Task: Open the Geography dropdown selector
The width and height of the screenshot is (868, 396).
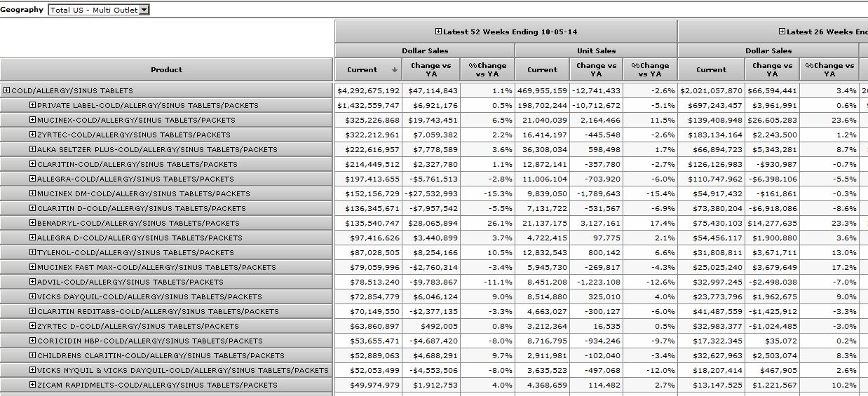Action: pyautogui.click(x=144, y=10)
